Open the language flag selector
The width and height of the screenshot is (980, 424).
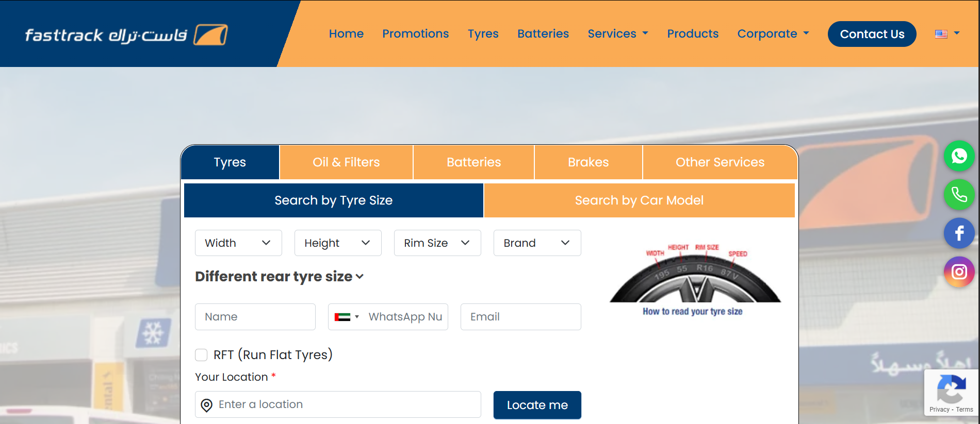pyautogui.click(x=947, y=34)
